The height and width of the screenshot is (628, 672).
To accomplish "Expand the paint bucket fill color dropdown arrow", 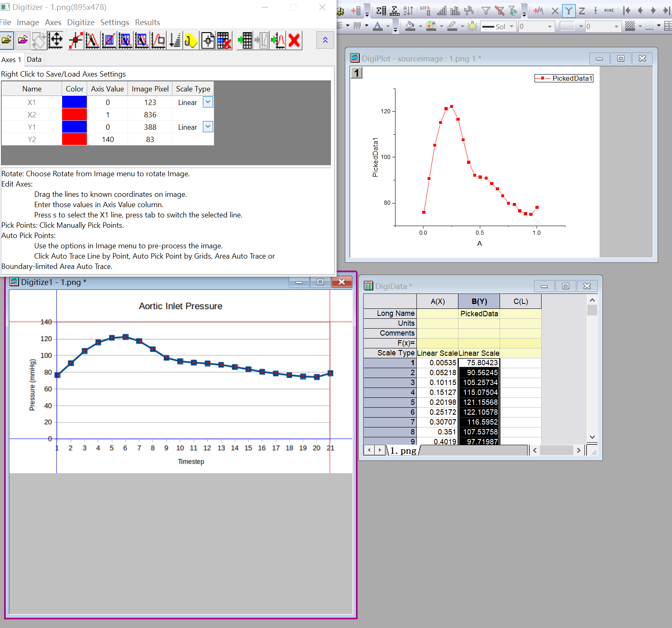I will (421, 26).
